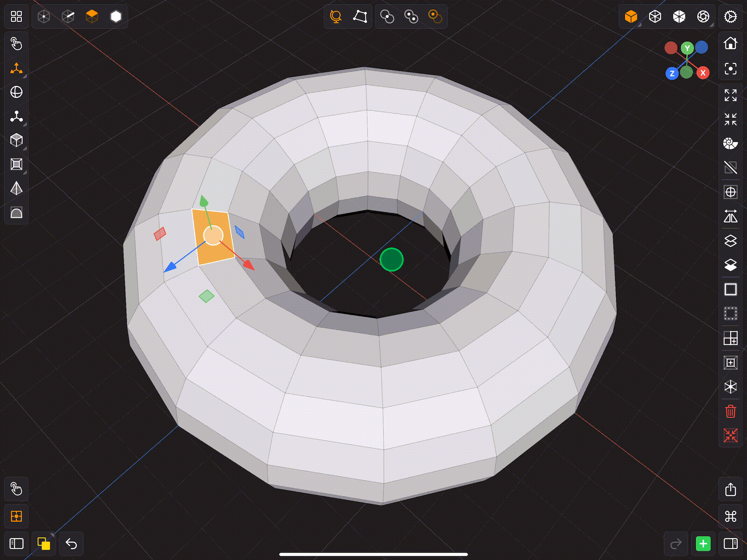Select the bottom-left touch hand icon
The height and width of the screenshot is (560, 747).
coord(16,489)
